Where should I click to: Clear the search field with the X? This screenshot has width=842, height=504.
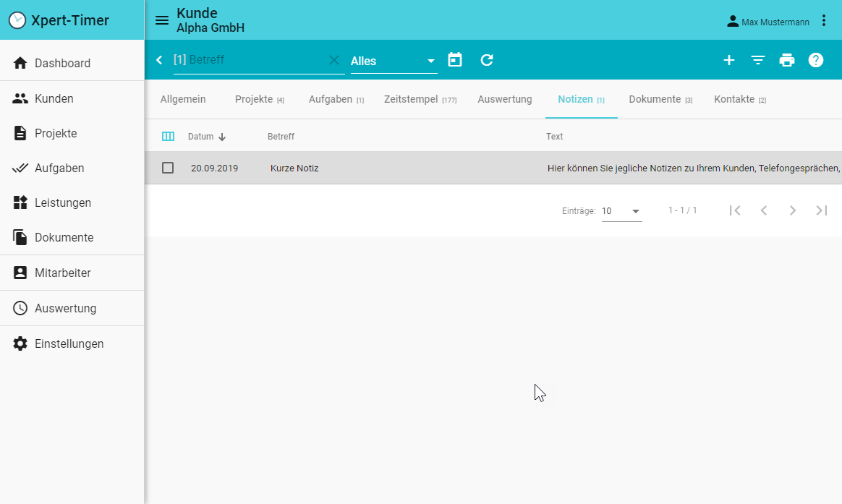(x=333, y=60)
